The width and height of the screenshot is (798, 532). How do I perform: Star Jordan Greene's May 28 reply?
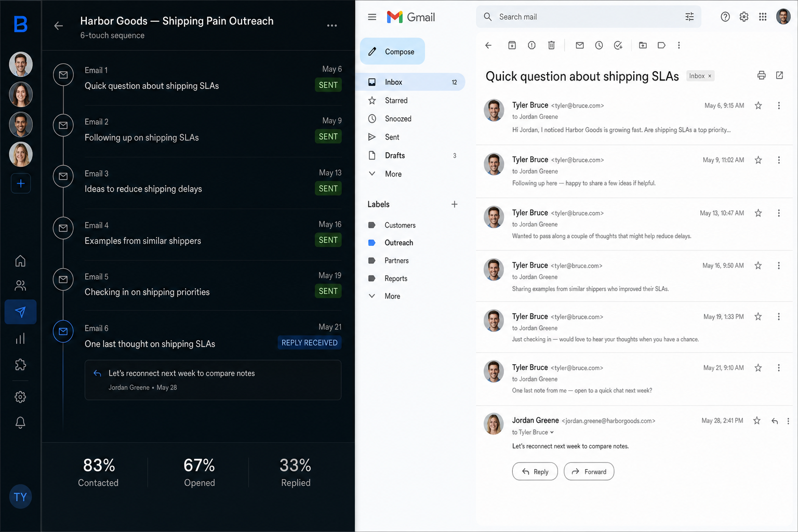(756, 421)
